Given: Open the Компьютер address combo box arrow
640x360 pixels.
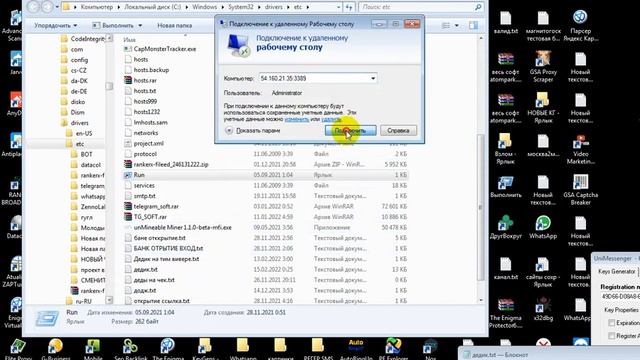Looking at the screenshot, I should pyautogui.click(x=373, y=78).
